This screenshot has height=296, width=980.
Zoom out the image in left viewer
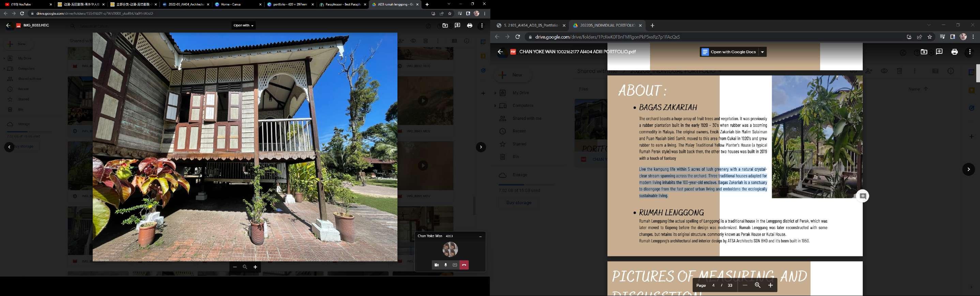(x=235, y=267)
